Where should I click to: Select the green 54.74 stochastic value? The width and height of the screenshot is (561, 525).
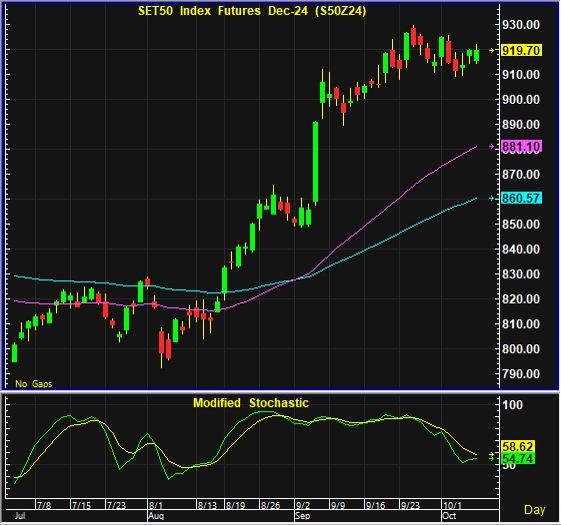point(518,458)
